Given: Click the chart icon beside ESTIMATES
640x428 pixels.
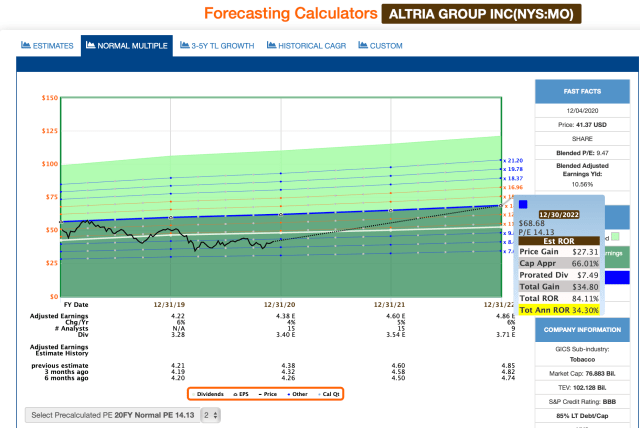Looking at the screenshot, I should (26, 45).
